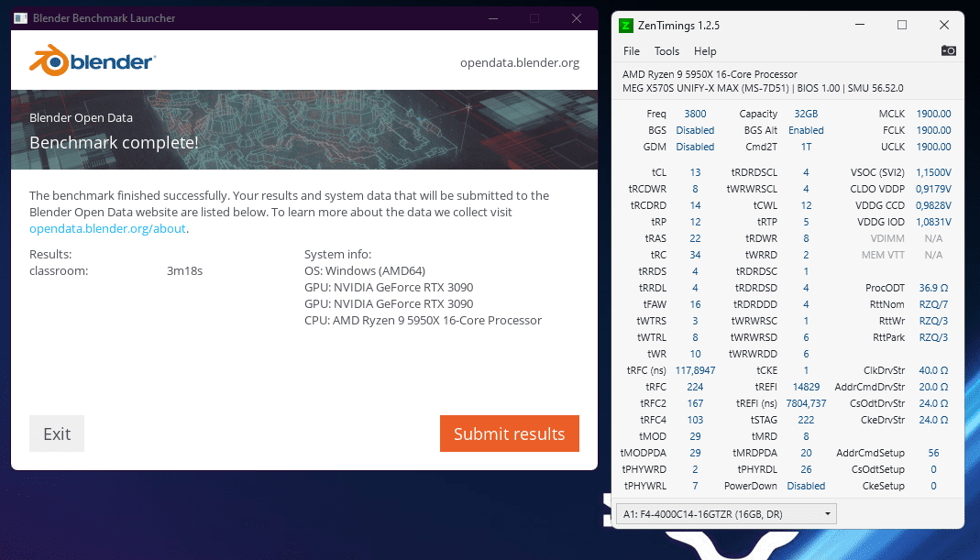Click the RttNom value RZQ/7
Image resolution: width=980 pixels, height=560 pixels.
click(x=934, y=304)
